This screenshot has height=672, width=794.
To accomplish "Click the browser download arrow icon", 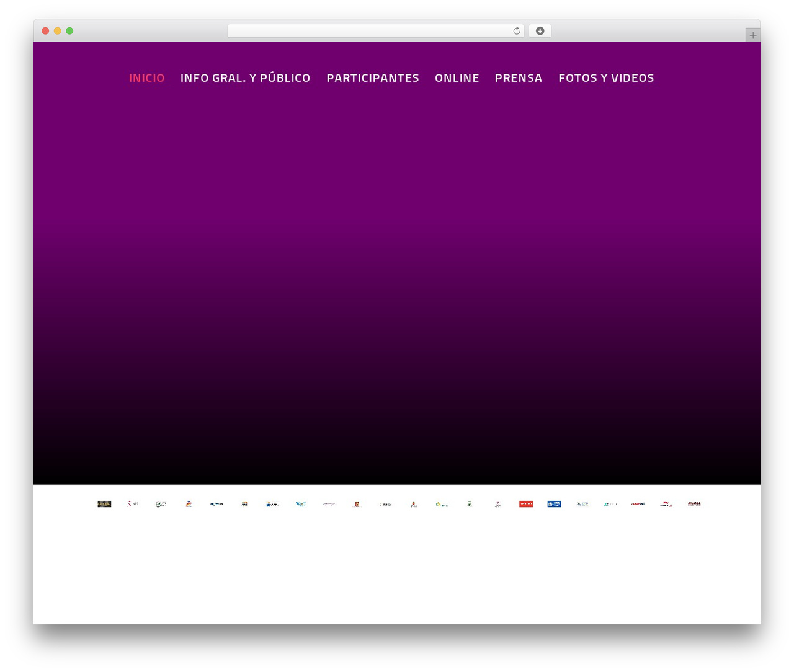I will 540,31.
